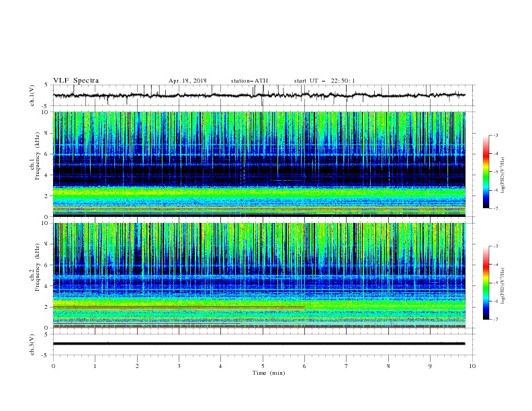
Task: Click time axis tick label '1'
Action: (95, 366)
